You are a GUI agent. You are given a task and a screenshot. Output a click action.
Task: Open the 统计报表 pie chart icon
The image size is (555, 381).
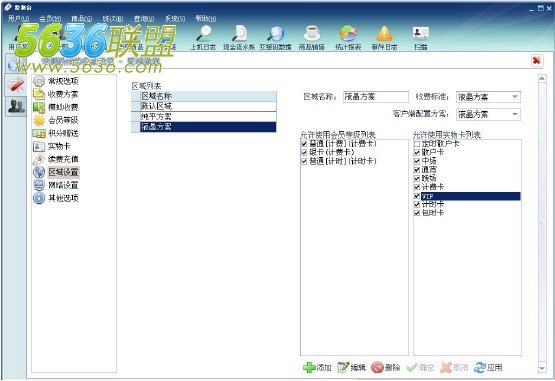click(348, 34)
